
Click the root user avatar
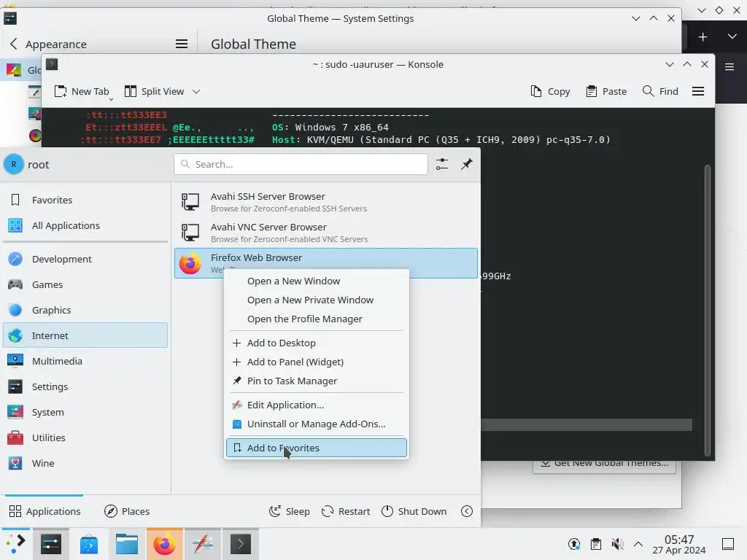pos(13,164)
